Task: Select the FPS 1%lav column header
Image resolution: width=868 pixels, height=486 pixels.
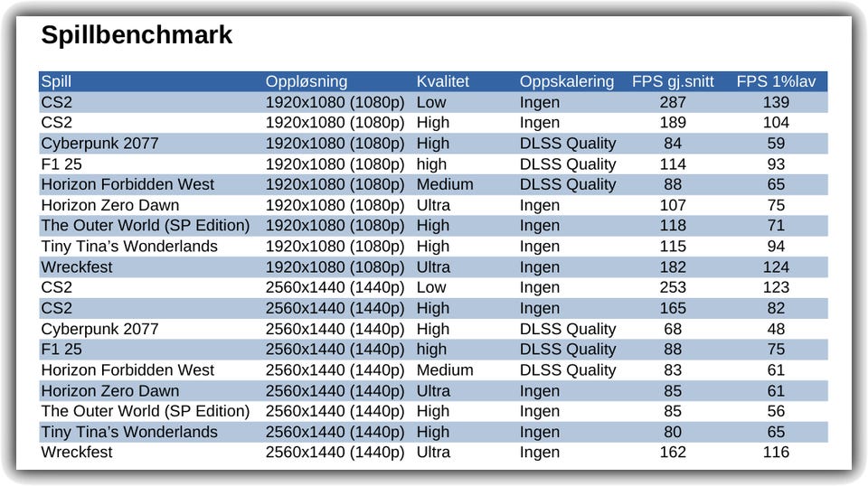Action: pyautogui.click(x=776, y=81)
